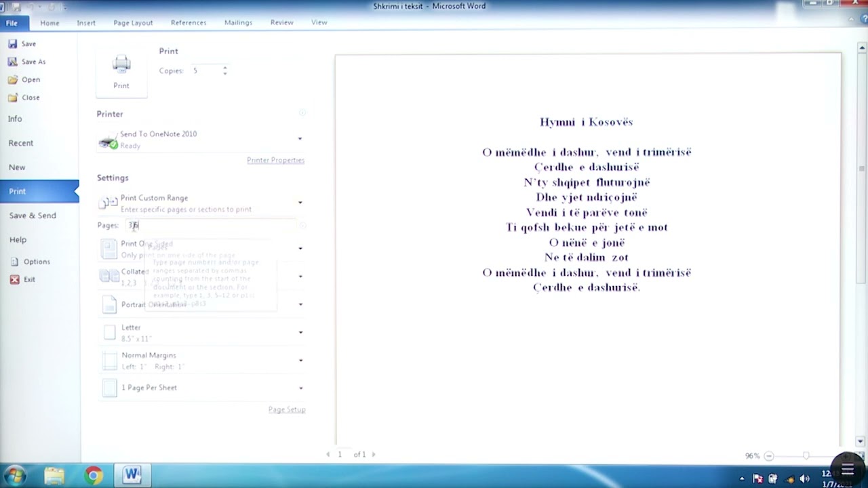Screen dimensions: 868x488
Task: Click the next page arrow below preview
Action: click(373, 454)
